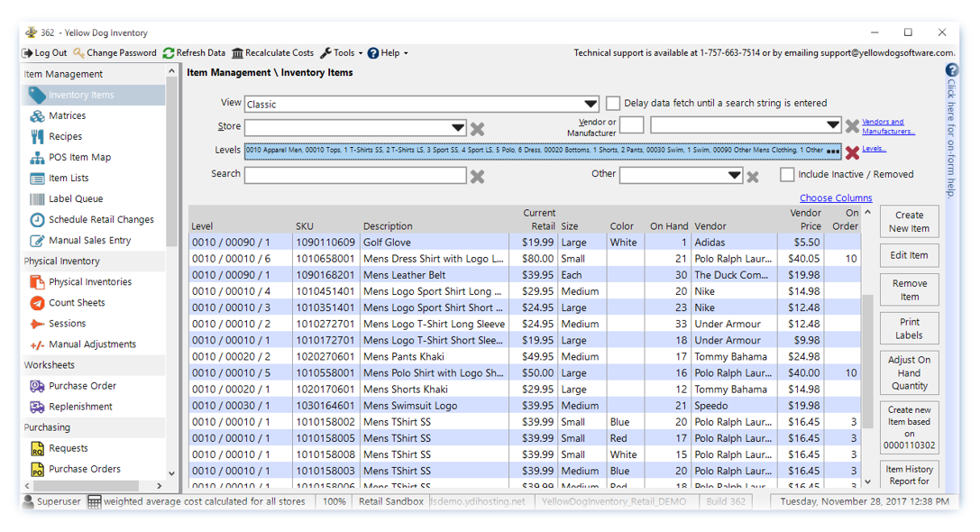Click the Levels link
The image size is (980, 532).
click(874, 149)
